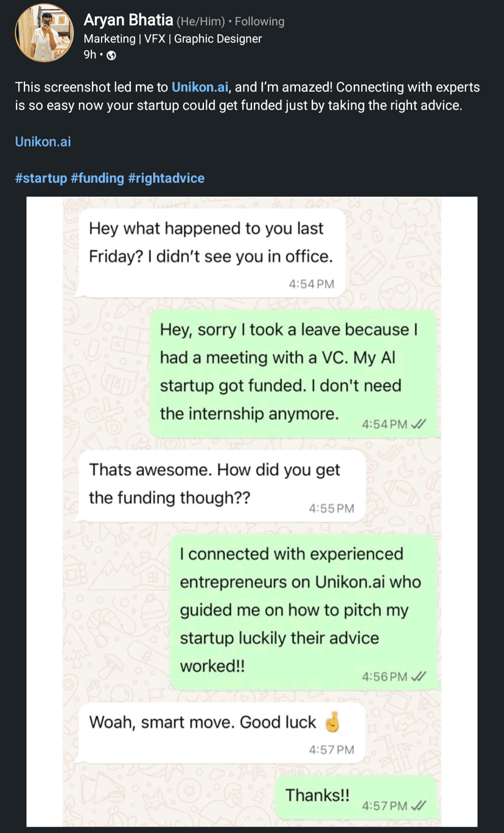Open the #funding hashtag
504x833 pixels.
(97, 178)
